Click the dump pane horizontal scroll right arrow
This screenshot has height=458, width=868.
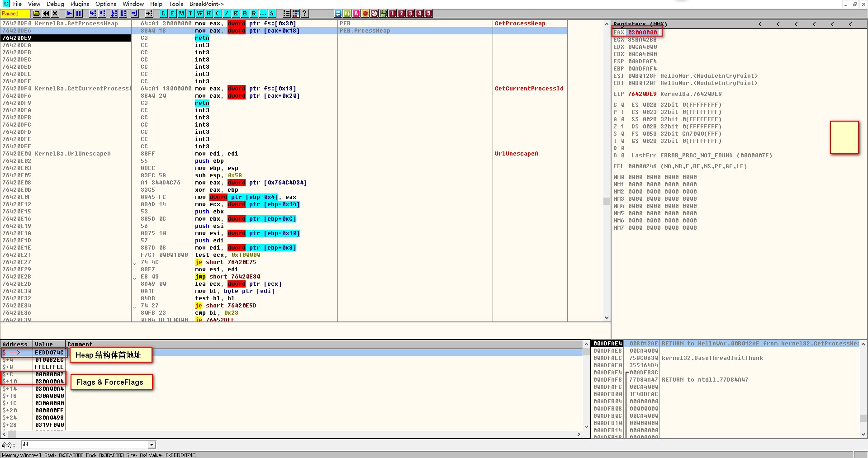tap(579, 434)
